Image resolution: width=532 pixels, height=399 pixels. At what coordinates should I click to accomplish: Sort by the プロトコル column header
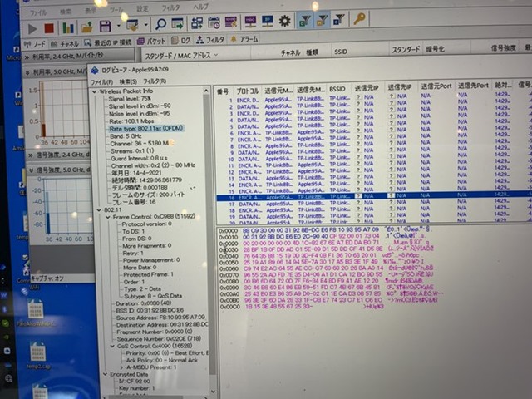coord(248,91)
